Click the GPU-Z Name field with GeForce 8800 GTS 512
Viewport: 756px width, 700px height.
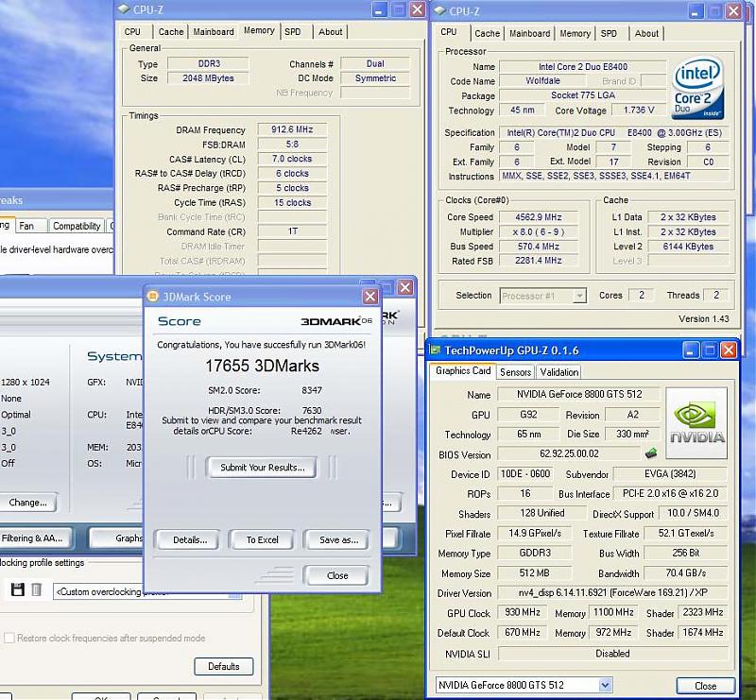[578, 394]
